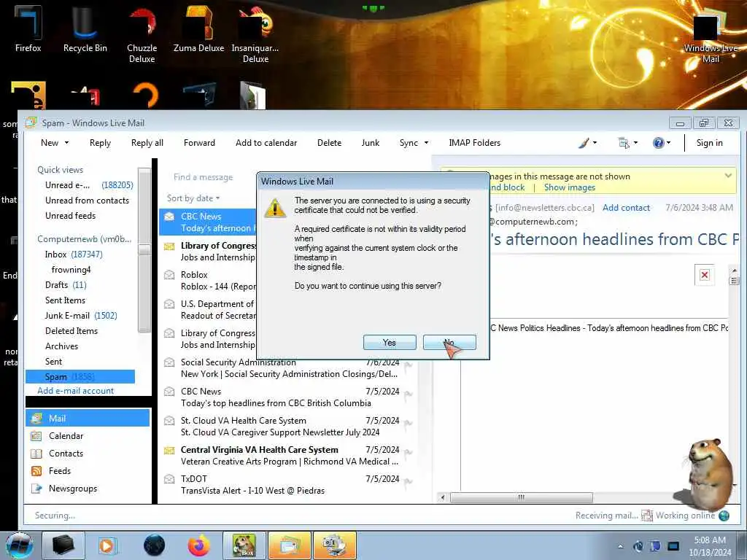747x560 pixels.
Task: Click Show images link
Action: [x=569, y=187]
